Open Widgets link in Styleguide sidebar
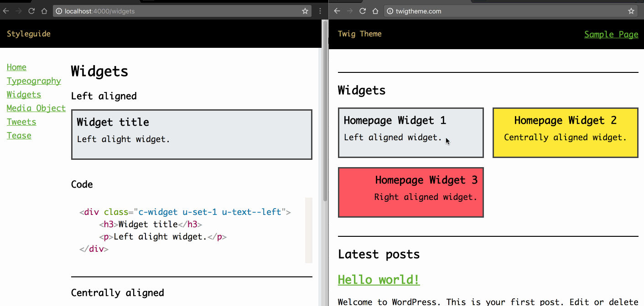The image size is (644, 306). click(24, 95)
